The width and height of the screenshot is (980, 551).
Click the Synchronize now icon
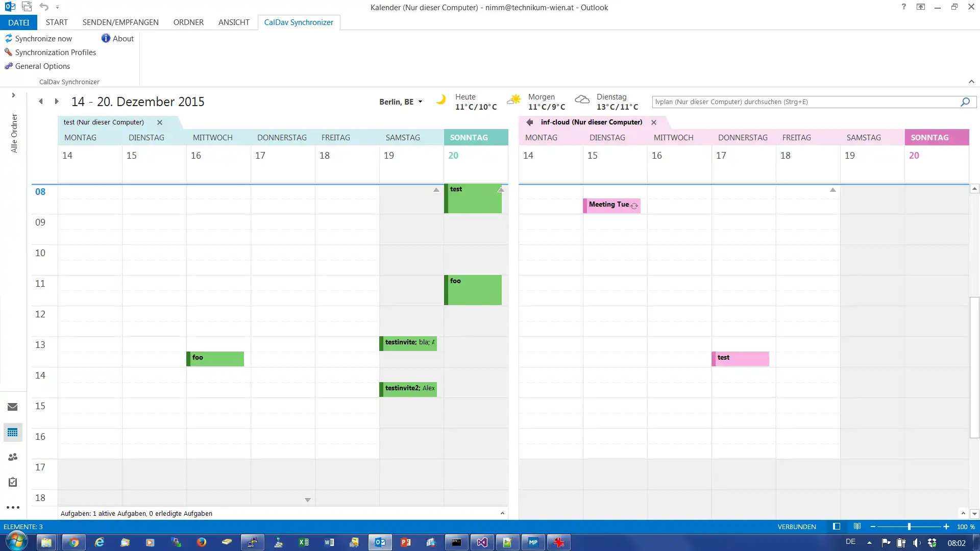9,38
